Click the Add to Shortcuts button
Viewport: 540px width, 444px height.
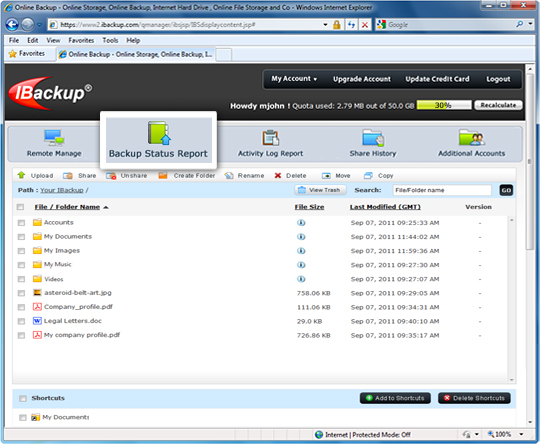tap(395, 398)
